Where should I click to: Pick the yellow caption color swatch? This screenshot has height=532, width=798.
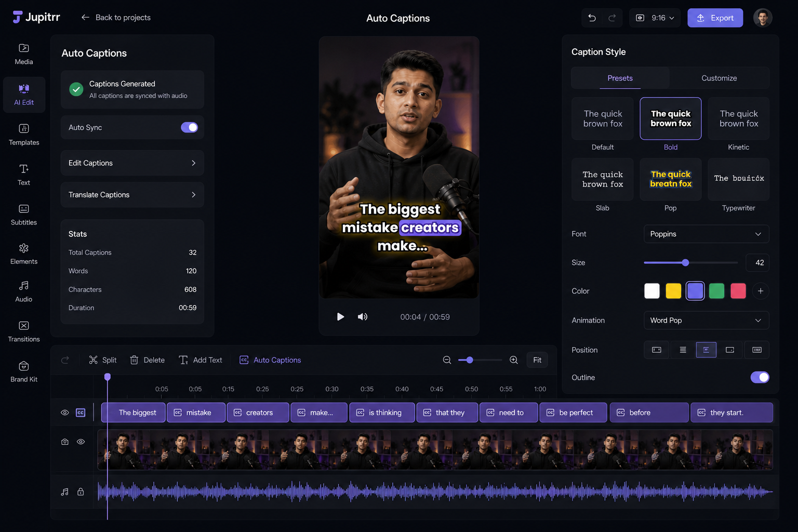pyautogui.click(x=673, y=291)
